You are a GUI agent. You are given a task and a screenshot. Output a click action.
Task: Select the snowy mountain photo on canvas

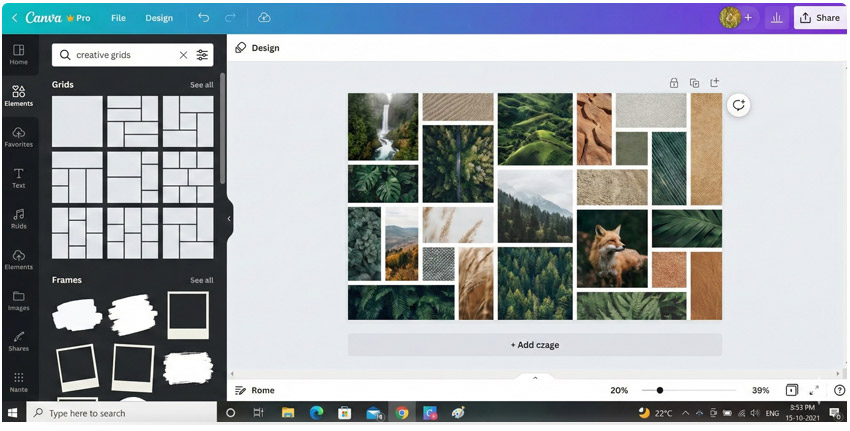(x=535, y=206)
